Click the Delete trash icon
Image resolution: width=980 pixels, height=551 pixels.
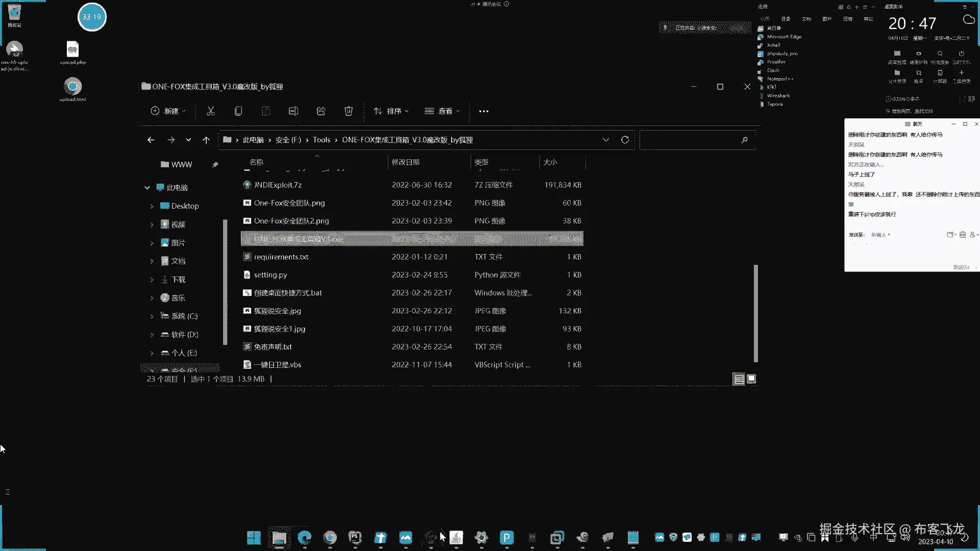349,111
